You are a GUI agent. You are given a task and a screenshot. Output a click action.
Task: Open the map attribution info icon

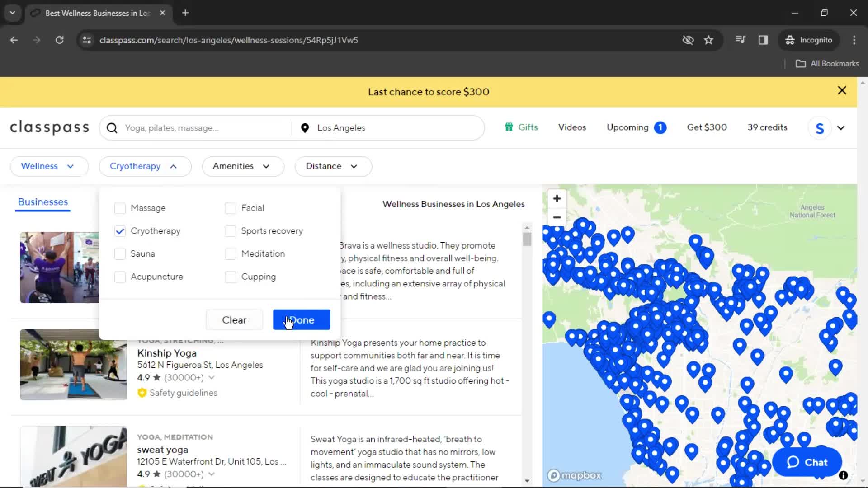click(843, 475)
